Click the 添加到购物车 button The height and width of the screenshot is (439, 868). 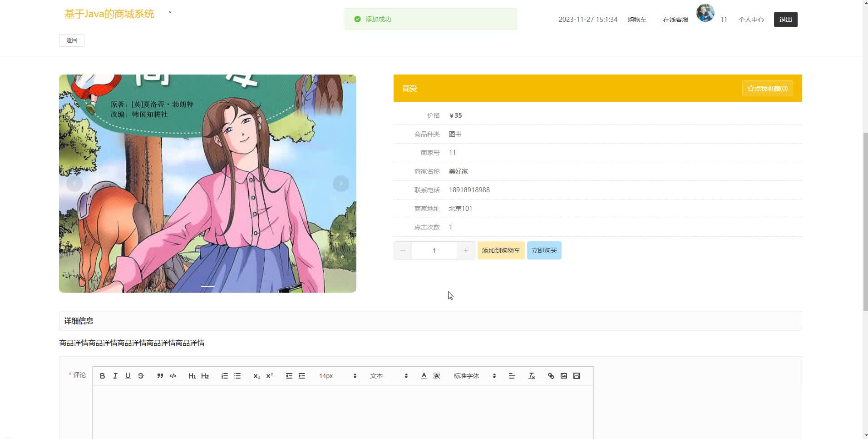pyautogui.click(x=501, y=250)
